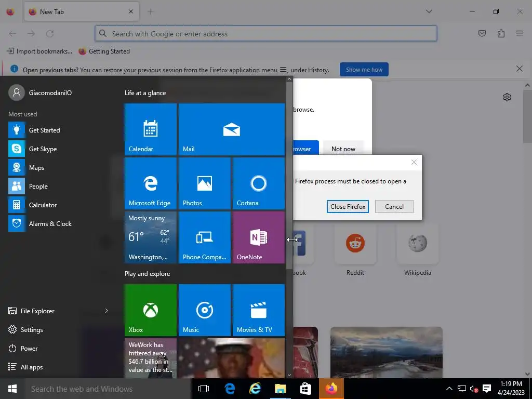Open the WeWork news tile

pos(150,358)
